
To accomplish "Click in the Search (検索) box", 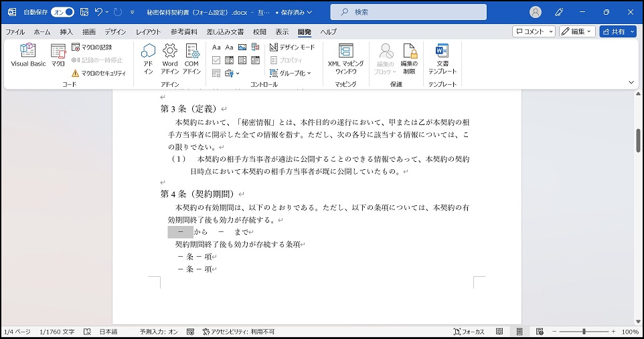I will tap(408, 12).
